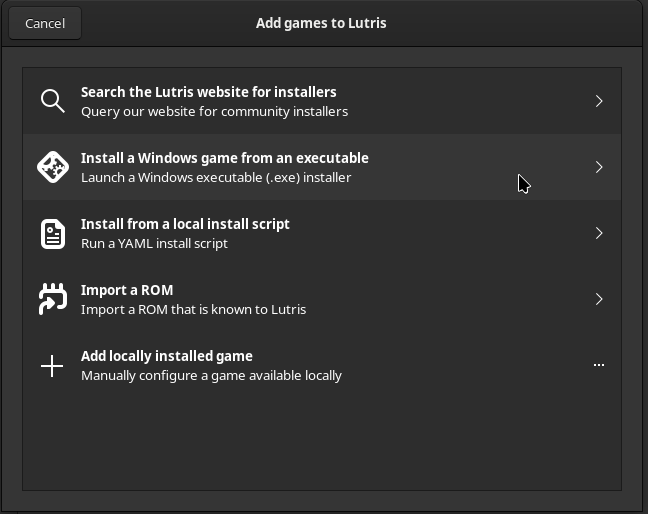The width and height of the screenshot is (648, 514).
Task: Click the Import a ROM cartridge icon
Action: (x=53, y=299)
